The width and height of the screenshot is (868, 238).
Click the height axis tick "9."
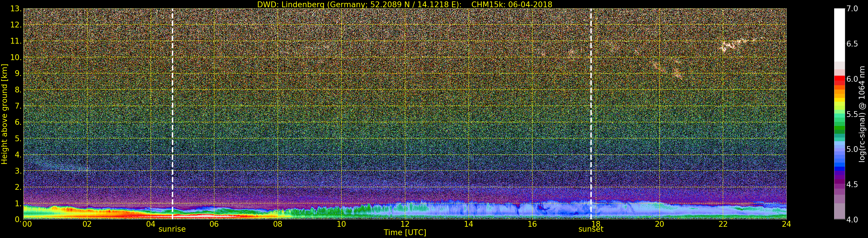(x=18, y=73)
